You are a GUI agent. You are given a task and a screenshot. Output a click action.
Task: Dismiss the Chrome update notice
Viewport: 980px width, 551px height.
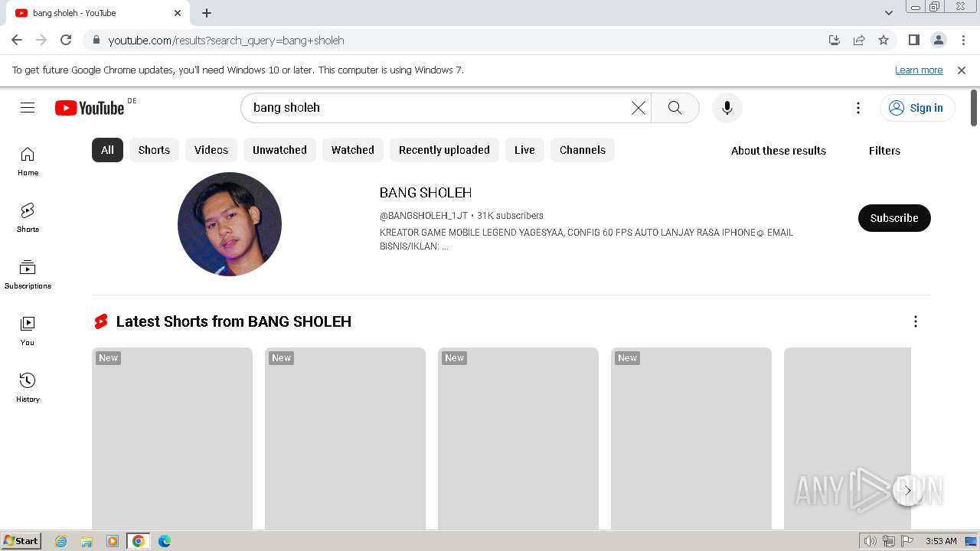click(x=962, y=70)
